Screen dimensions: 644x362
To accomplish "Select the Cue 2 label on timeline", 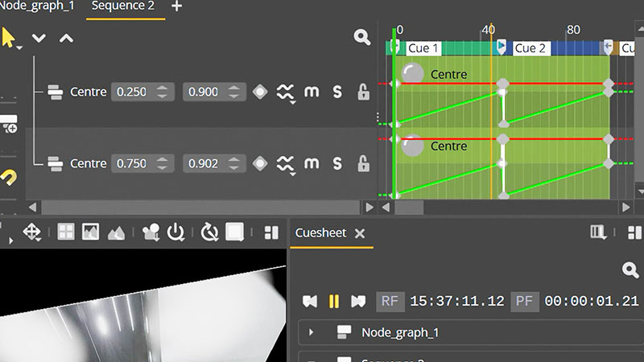I will [530, 48].
